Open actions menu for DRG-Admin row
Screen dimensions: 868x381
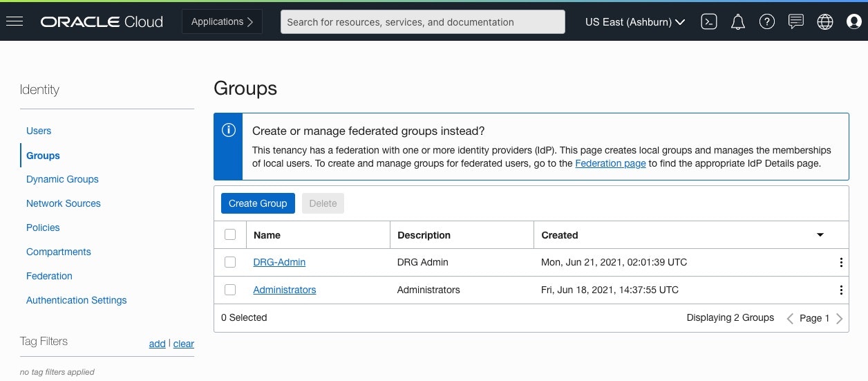pyautogui.click(x=841, y=263)
